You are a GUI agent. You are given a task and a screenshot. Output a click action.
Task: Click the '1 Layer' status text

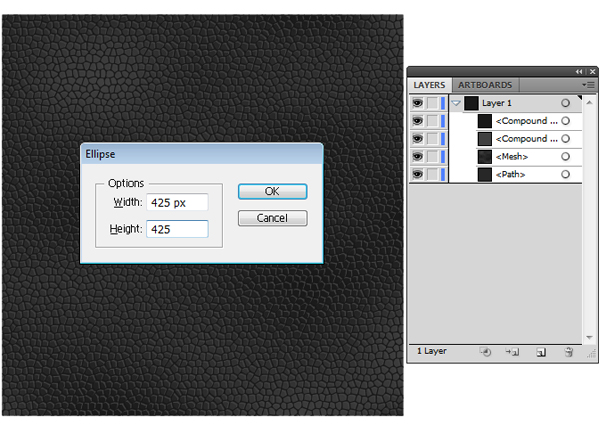click(432, 351)
